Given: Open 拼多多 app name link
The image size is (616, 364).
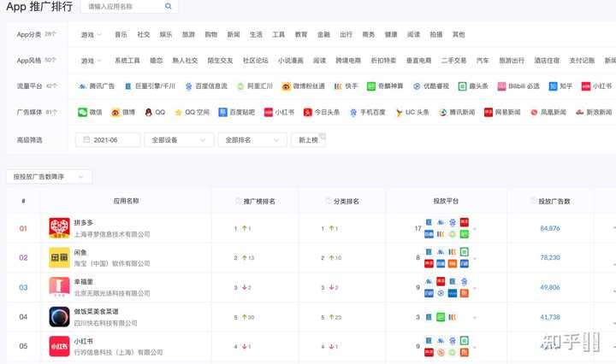Looking at the screenshot, I should pos(83,222).
